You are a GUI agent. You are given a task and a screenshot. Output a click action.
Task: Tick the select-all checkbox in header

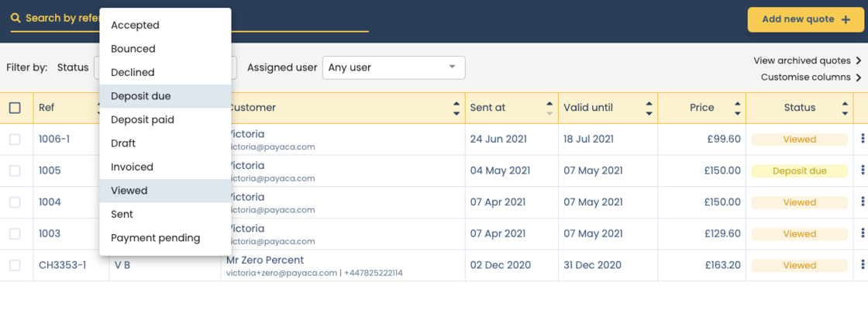pos(15,108)
